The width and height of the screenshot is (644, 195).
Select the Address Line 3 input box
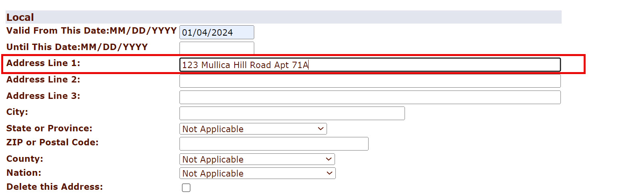click(x=370, y=97)
